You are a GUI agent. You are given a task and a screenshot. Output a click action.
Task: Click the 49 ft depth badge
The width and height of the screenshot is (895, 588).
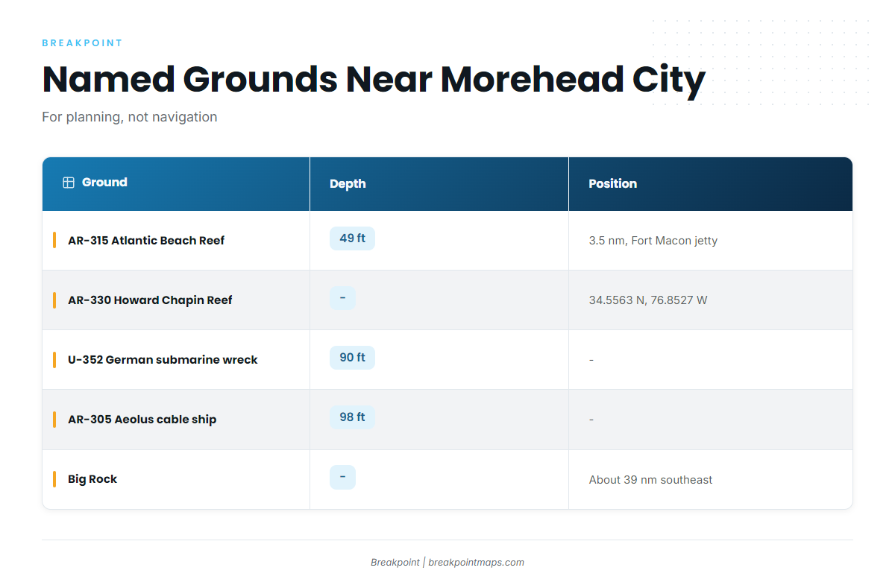click(x=352, y=238)
